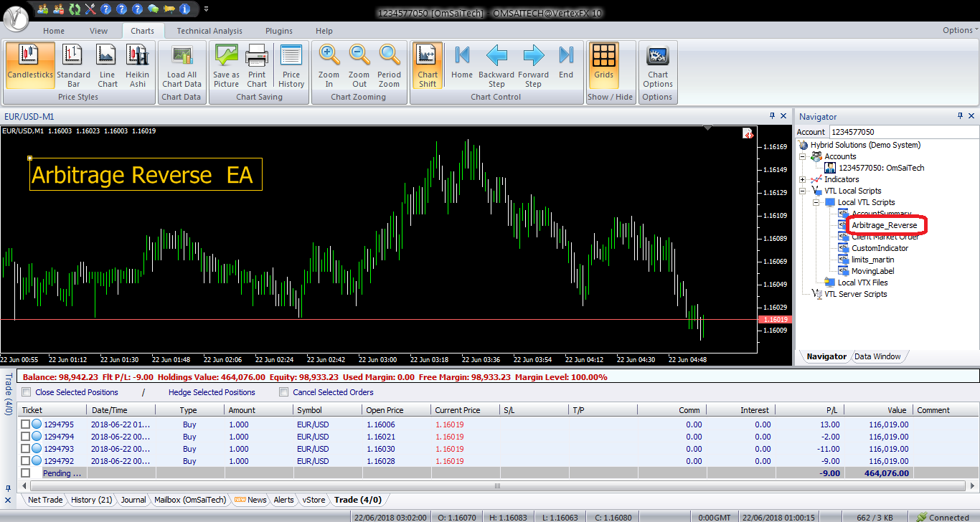Open the Mailbox (OmSaiTech) tab
The image size is (980, 522).
pyautogui.click(x=190, y=500)
